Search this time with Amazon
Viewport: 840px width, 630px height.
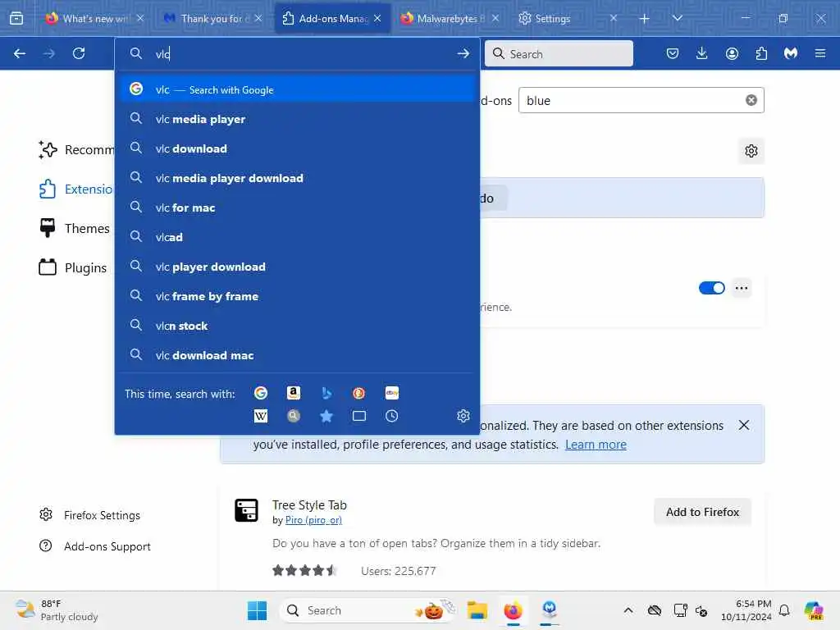point(294,393)
